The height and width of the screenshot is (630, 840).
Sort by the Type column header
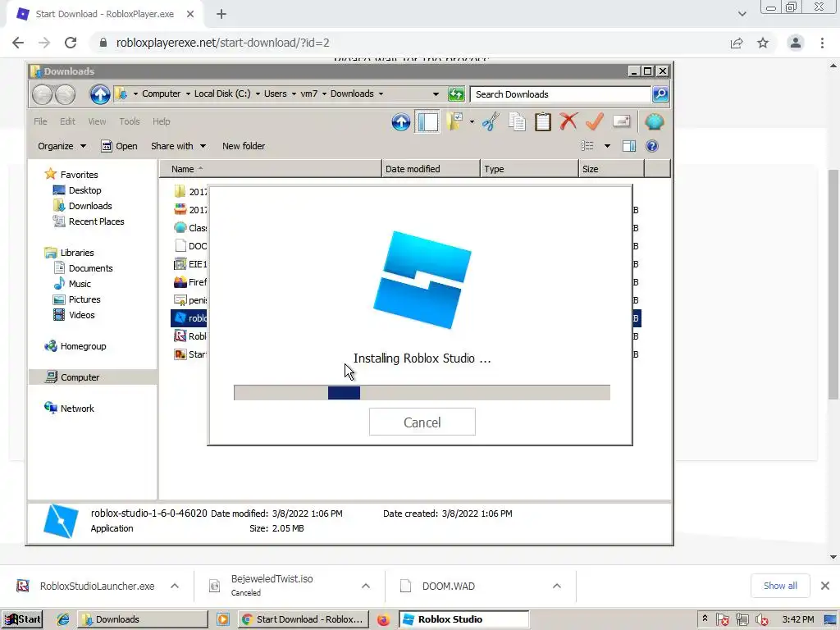pos(529,169)
